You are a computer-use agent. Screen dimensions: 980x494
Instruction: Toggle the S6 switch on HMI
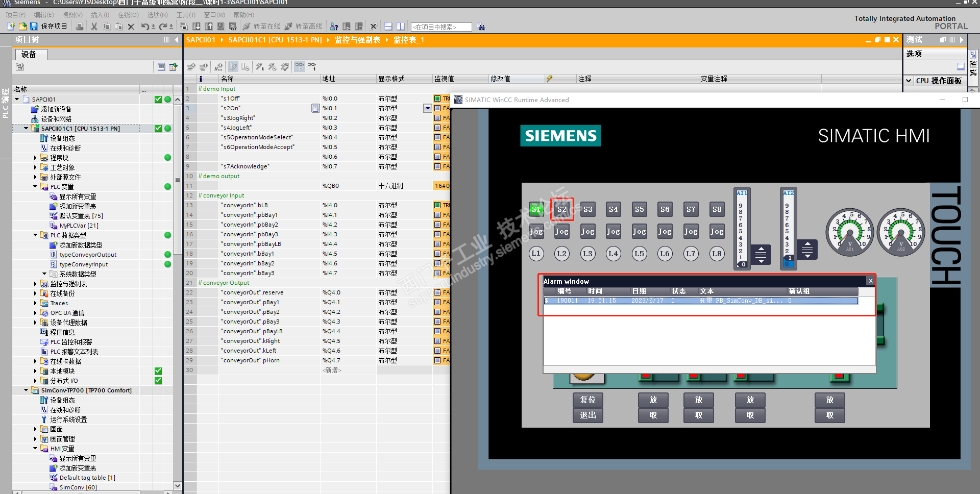coord(665,209)
